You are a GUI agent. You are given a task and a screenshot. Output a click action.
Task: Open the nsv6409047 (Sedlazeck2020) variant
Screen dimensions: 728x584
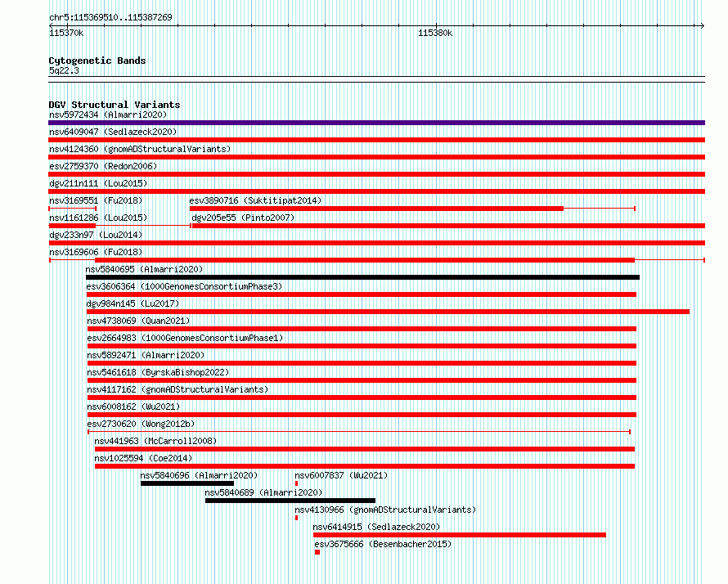point(113,132)
